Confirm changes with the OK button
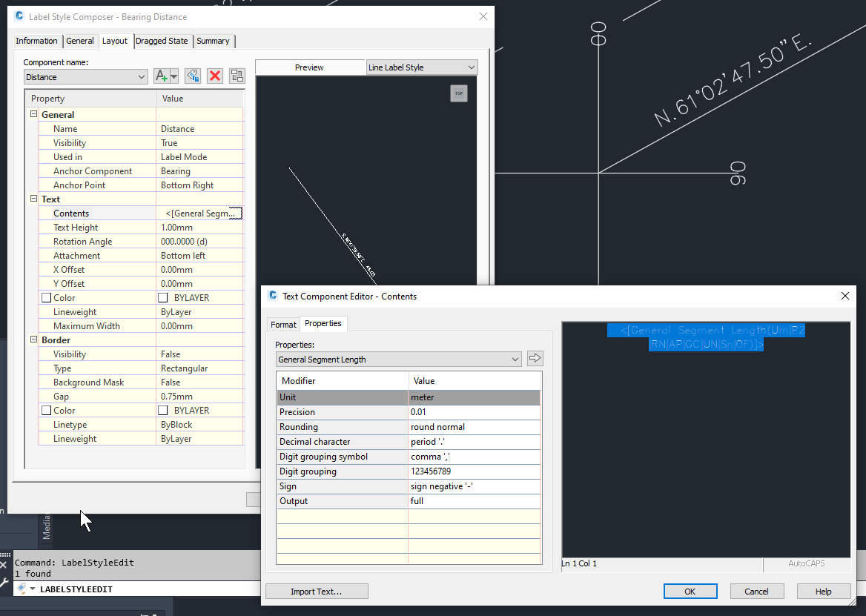This screenshot has width=866, height=616. [690, 591]
